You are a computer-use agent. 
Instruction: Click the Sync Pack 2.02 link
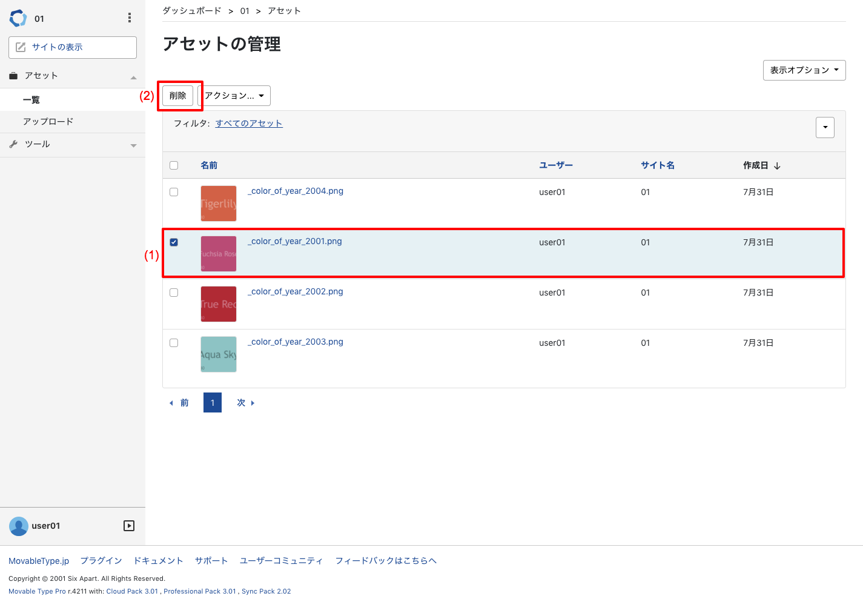click(266, 591)
